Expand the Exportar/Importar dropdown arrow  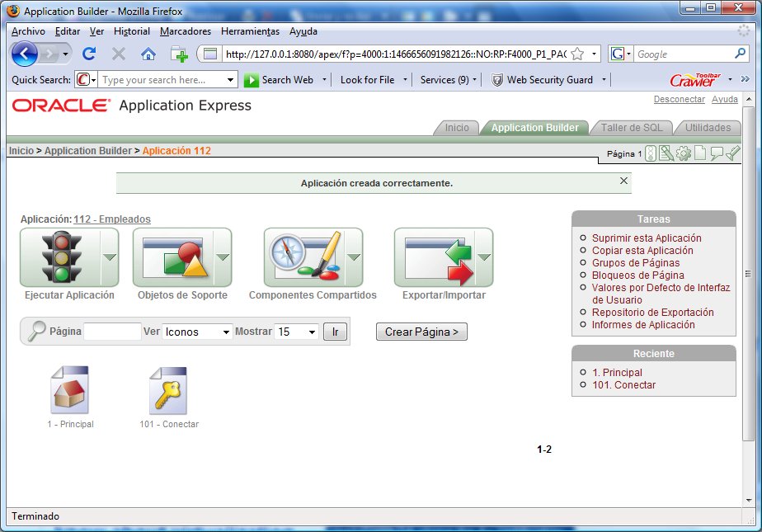pyautogui.click(x=484, y=257)
